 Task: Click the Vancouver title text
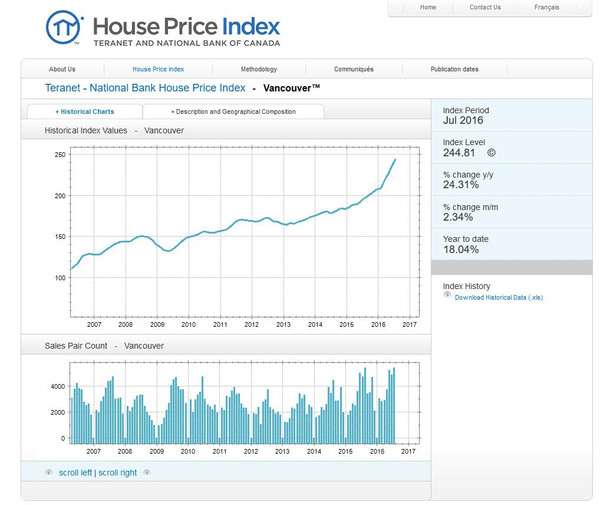(x=291, y=88)
